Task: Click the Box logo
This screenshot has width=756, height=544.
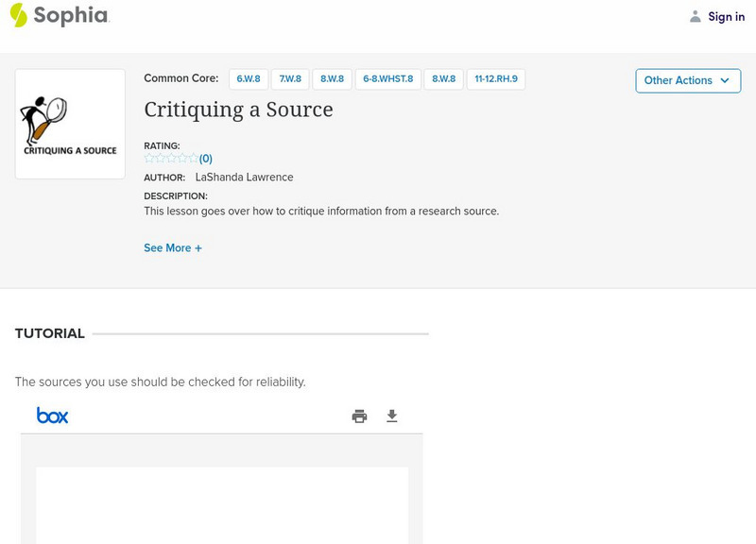Action: (x=53, y=416)
